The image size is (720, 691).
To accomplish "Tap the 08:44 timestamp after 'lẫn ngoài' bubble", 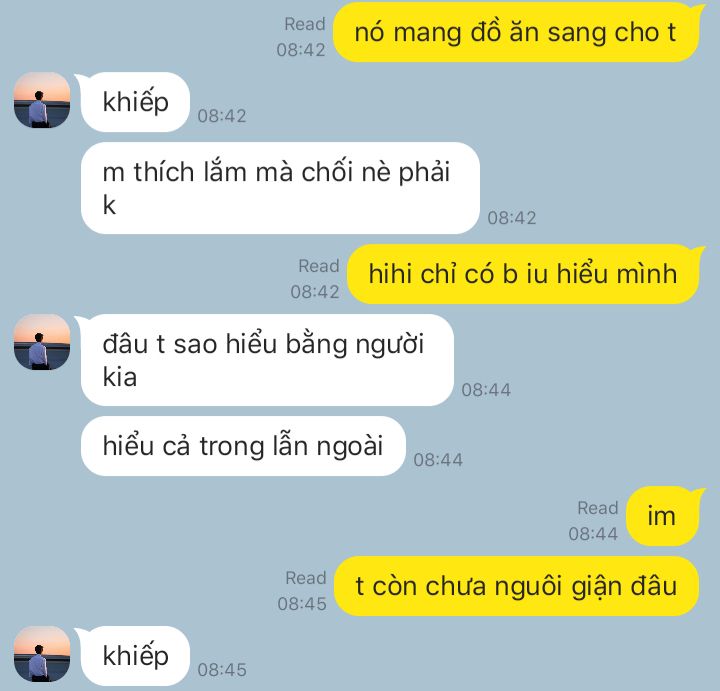I will coord(438,460).
